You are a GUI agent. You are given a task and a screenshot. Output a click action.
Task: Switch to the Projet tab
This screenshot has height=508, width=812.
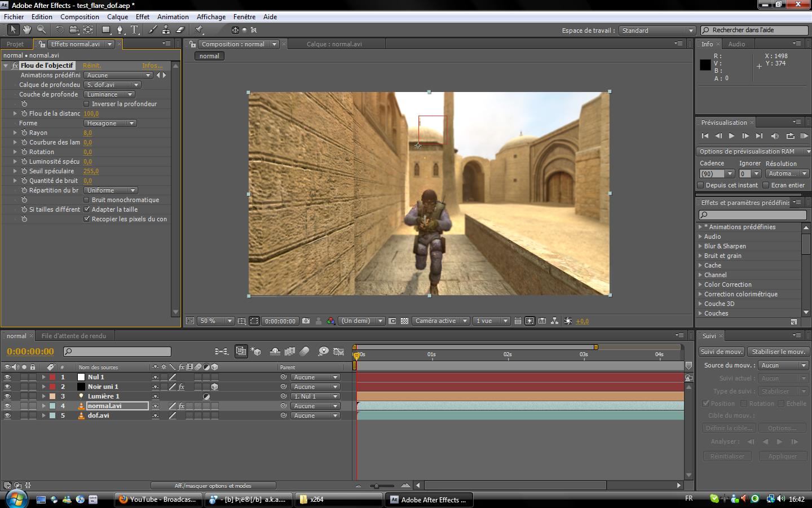(x=15, y=44)
